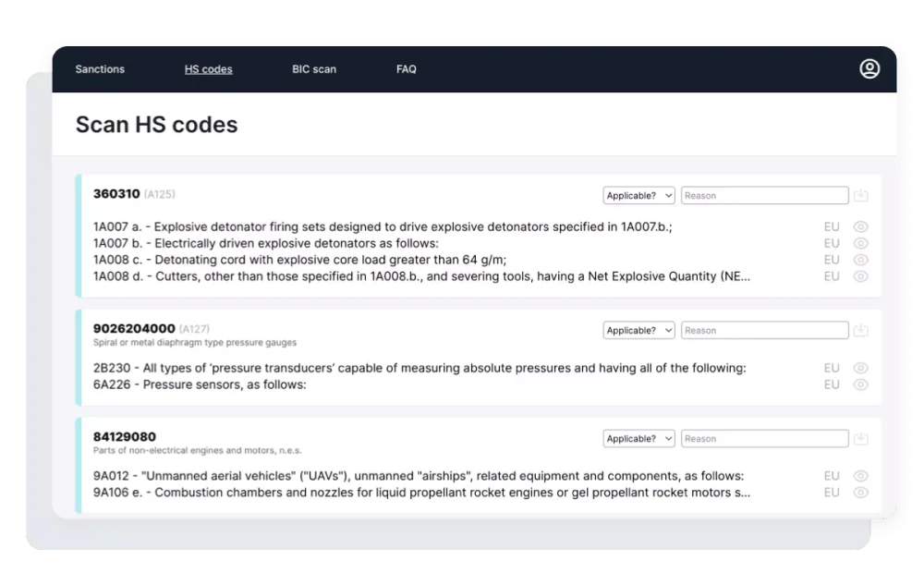Switch to the BIC scan tab
Viewport: 924px width, 573px height.
314,69
